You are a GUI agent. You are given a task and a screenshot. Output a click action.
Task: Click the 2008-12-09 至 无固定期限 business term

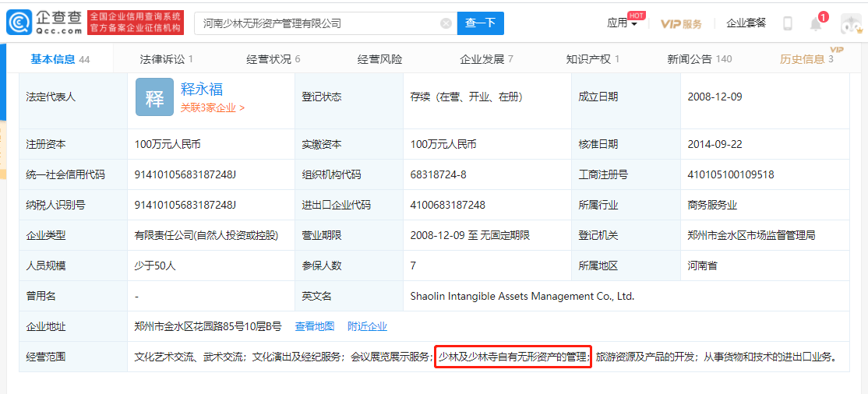coord(471,236)
